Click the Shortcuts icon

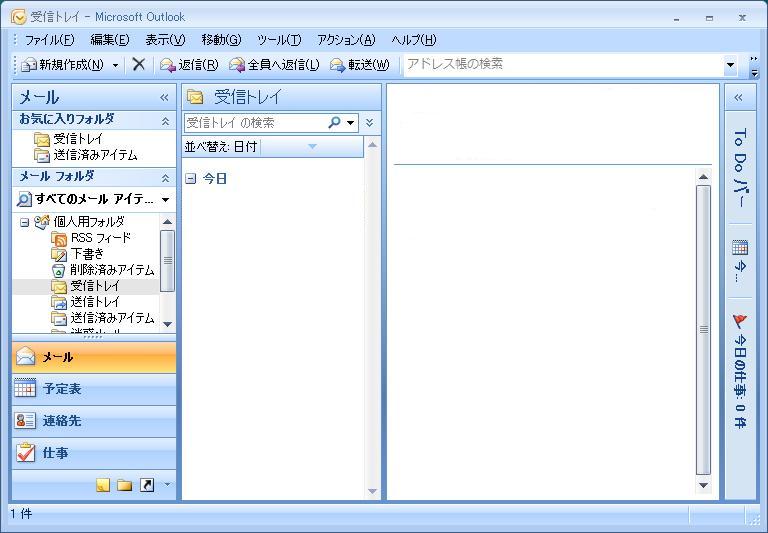click(147, 485)
